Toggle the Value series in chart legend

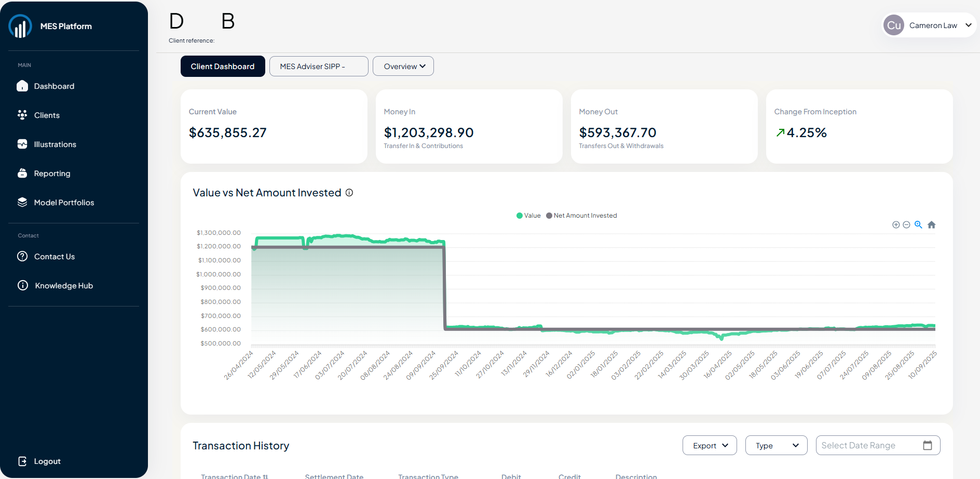pos(528,216)
